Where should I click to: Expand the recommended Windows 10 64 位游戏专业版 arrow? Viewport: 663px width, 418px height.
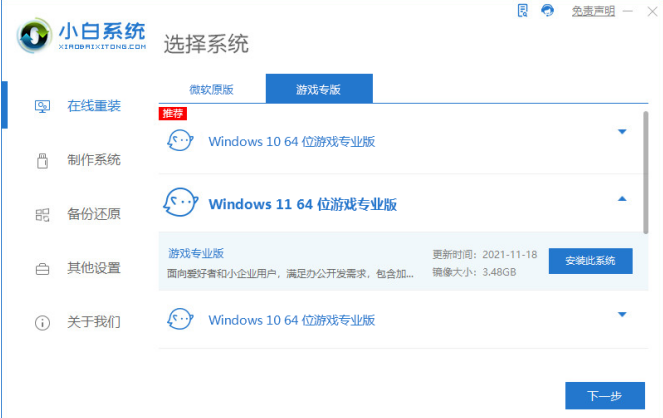pos(622,131)
